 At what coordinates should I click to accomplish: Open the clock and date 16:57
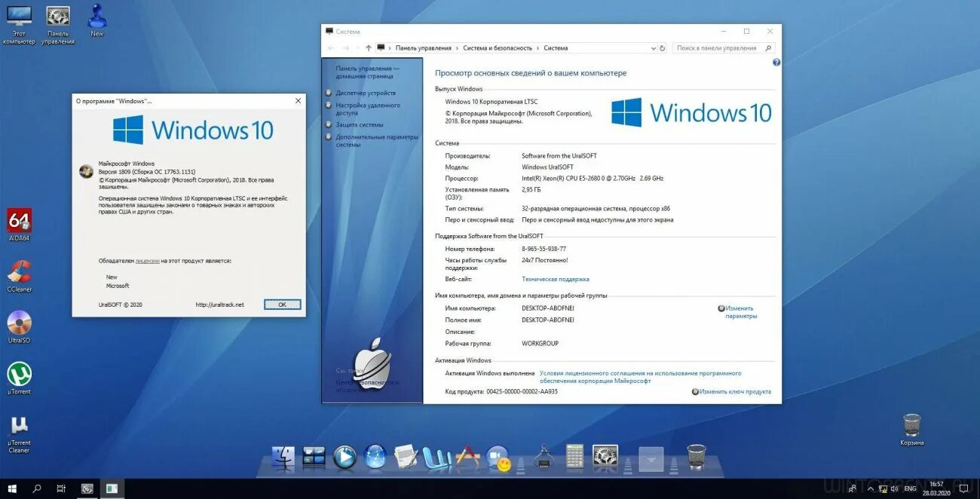[x=936, y=488]
